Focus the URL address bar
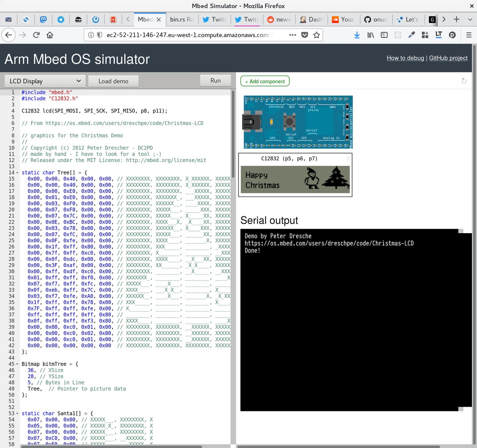 tap(190, 35)
